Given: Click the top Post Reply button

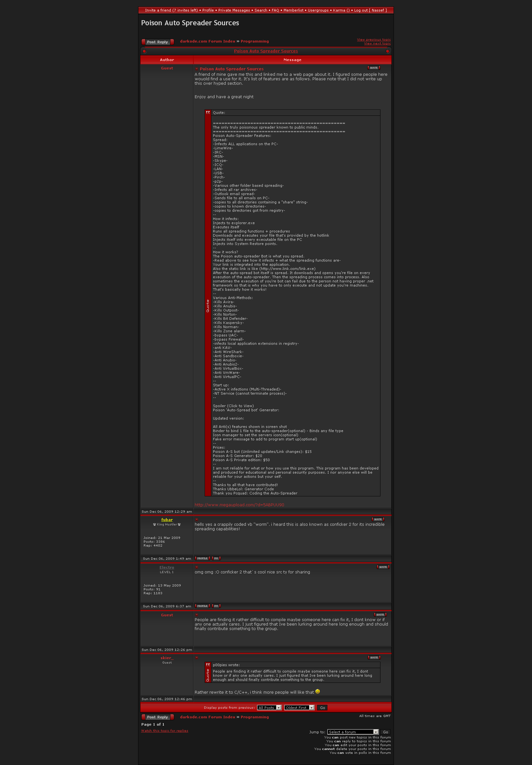Looking at the screenshot, I should point(158,42).
